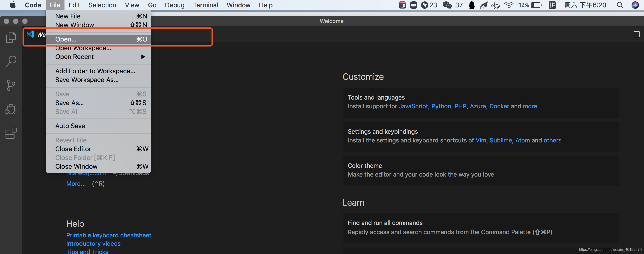This screenshot has height=254, width=644.
Task: Click the VS Code logo on Welcome tab
Action: pos(30,34)
